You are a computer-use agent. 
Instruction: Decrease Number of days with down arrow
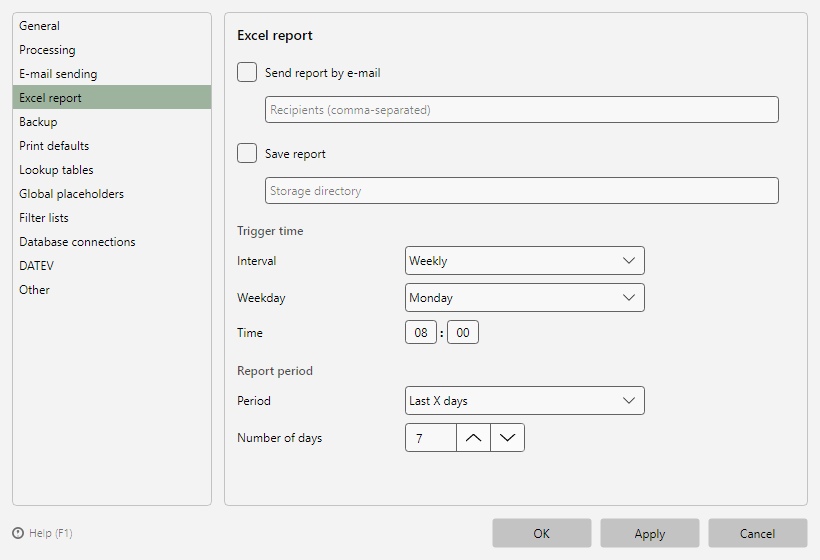click(x=507, y=438)
